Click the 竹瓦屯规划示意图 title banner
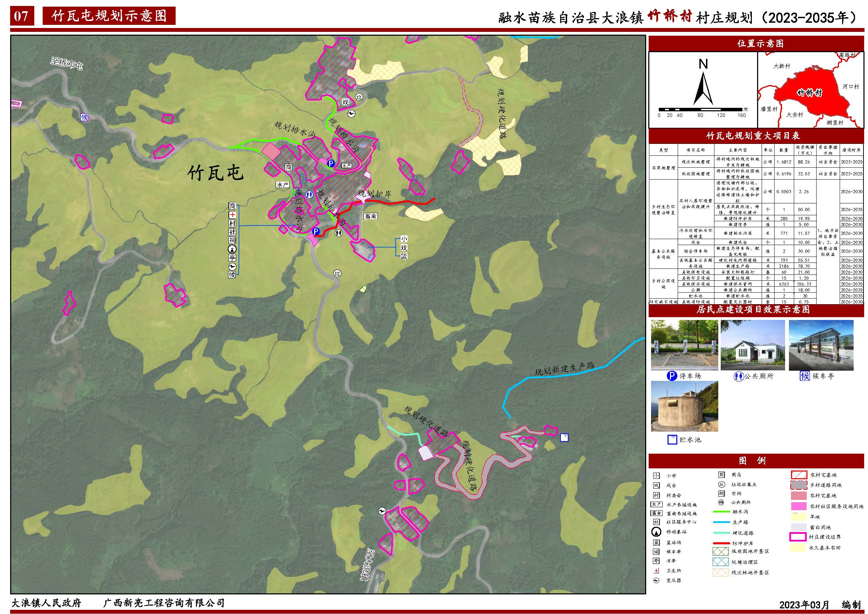This screenshot has height=614, width=868. coord(109,16)
